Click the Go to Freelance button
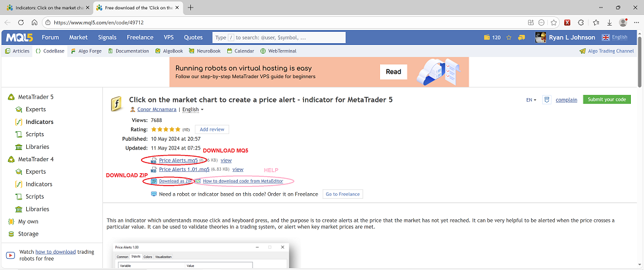This screenshot has width=644, height=270. (x=343, y=194)
